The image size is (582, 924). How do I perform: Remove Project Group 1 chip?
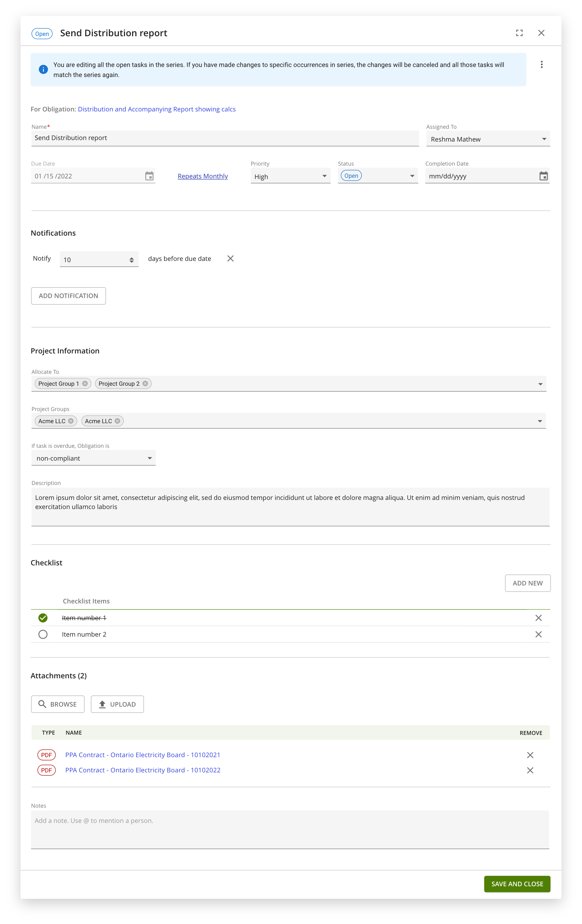[85, 383]
